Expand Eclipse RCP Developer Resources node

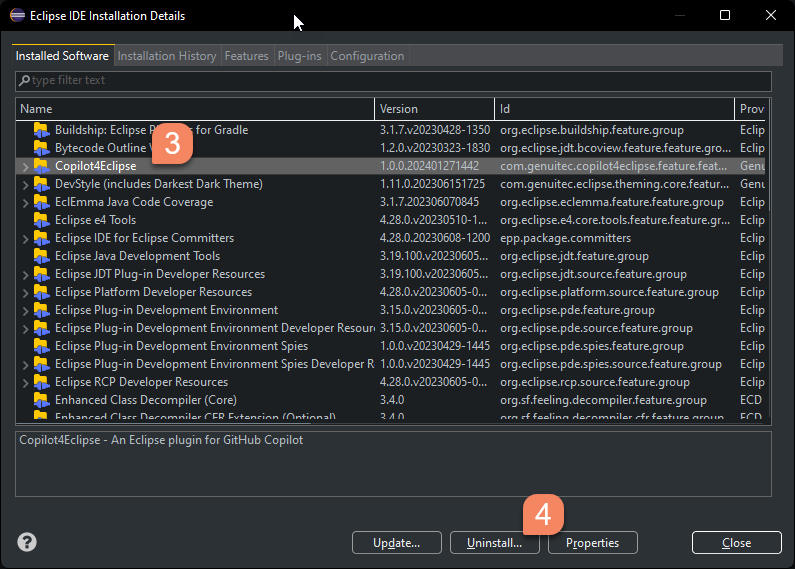(25, 382)
